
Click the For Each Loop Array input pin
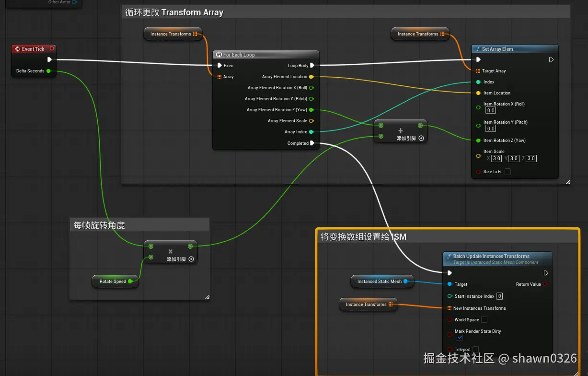[x=219, y=76]
